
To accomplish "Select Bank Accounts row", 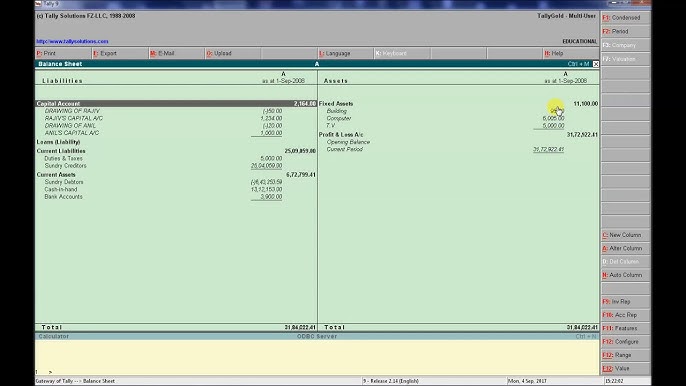I will (163, 197).
